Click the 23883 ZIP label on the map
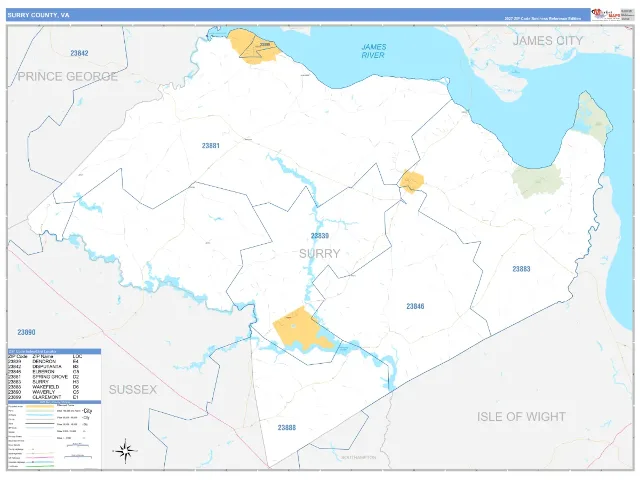Viewport: 640px width, 480px height. 521,269
